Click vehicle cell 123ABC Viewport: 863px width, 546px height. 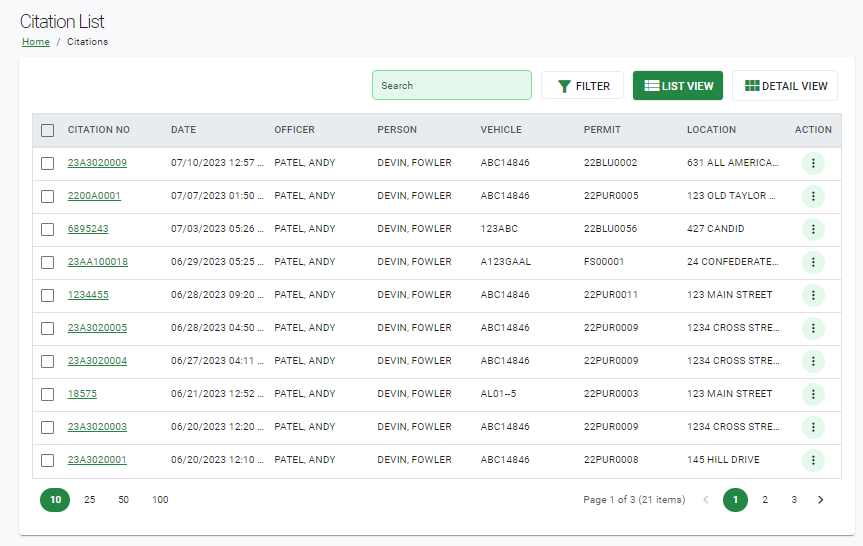(x=499, y=229)
